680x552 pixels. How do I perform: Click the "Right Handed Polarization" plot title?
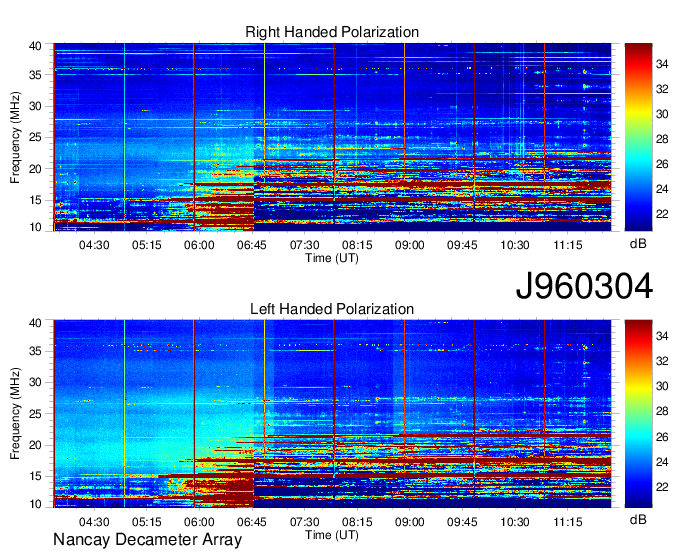point(332,32)
